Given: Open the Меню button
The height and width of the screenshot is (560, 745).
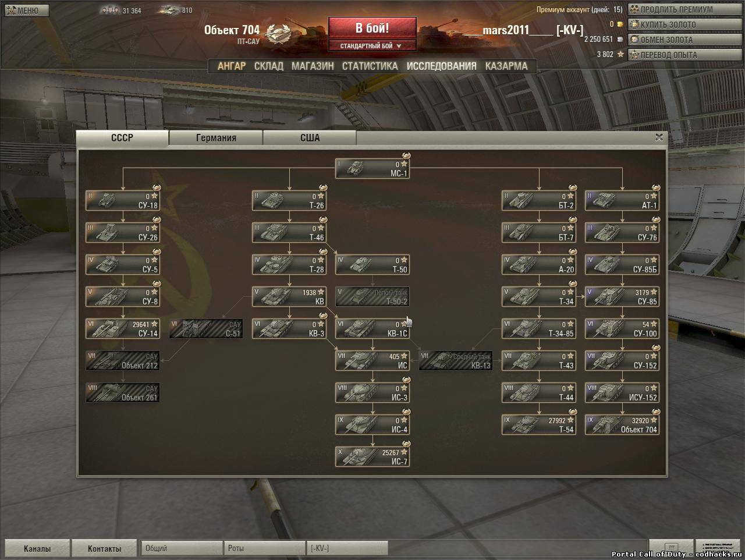Looking at the screenshot, I should click(x=27, y=10).
